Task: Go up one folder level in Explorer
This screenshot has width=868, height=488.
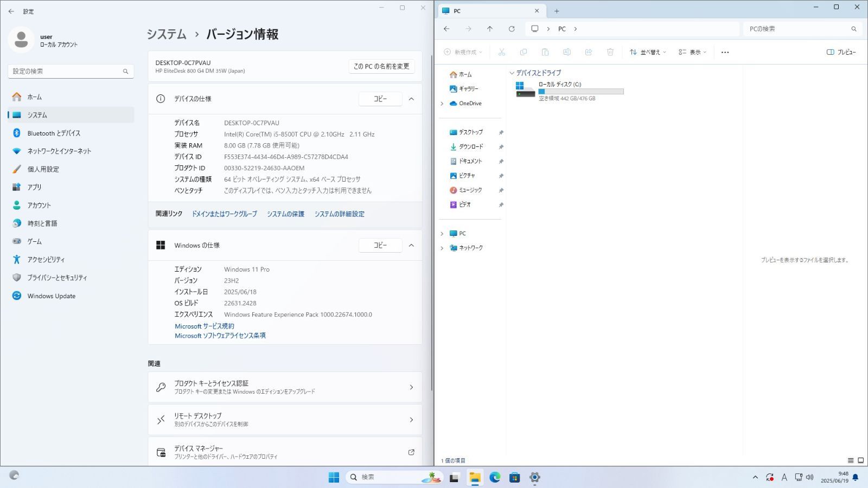Action: click(x=490, y=29)
